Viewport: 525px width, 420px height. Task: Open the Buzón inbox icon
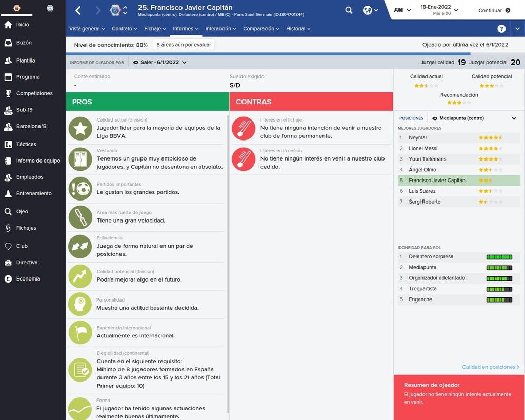8,43
